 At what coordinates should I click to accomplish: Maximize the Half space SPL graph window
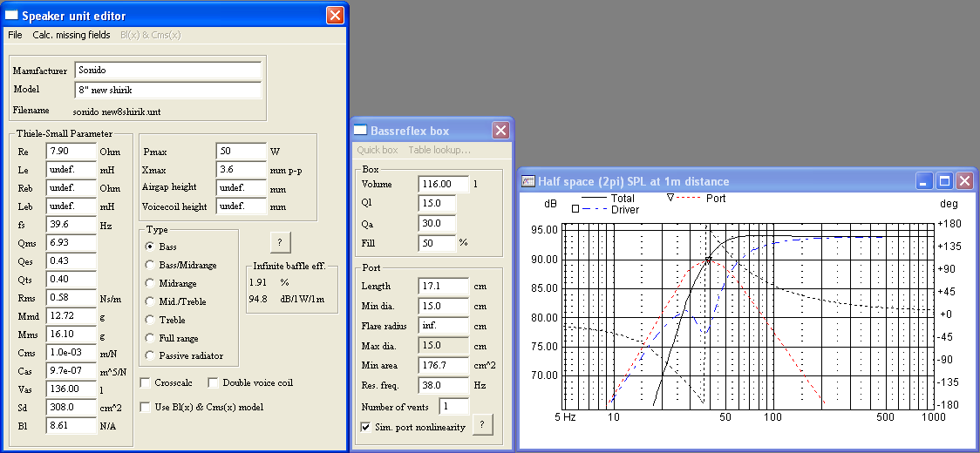click(944, 181)
